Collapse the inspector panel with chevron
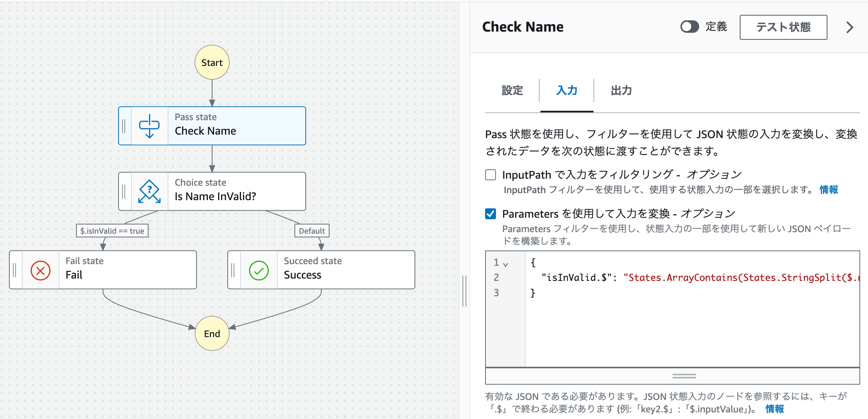Image resolution: width=868 pixels, height=419 pixels. 850,27
